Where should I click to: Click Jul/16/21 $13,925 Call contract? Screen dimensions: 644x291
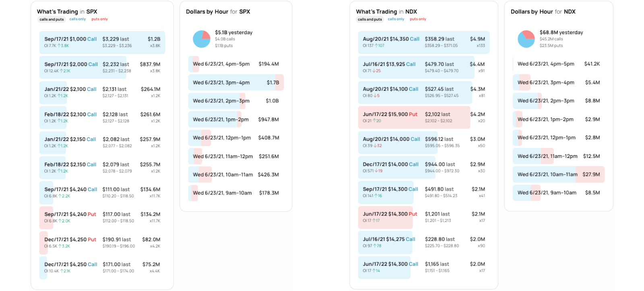pos(423,67)
